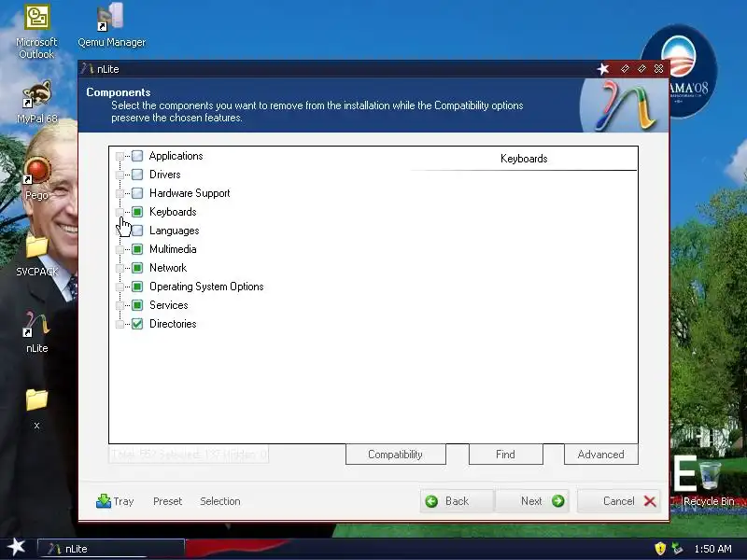Screen dimensions: 747x560
Task: Expand the Network tree node
Action: point(120,268)
